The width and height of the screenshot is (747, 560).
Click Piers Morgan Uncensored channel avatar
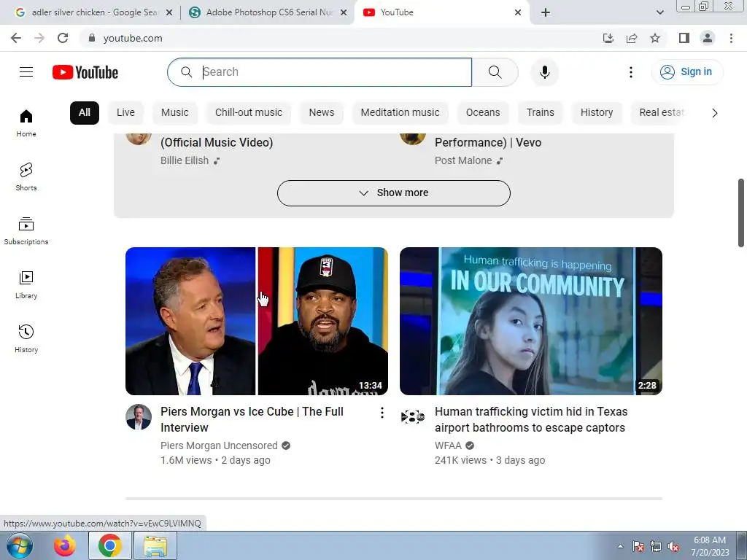[139, 417]
